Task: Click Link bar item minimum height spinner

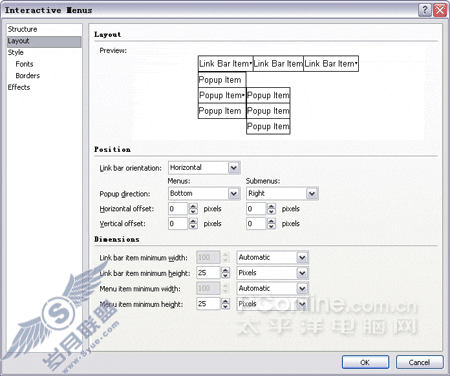Action: [226, 273]
